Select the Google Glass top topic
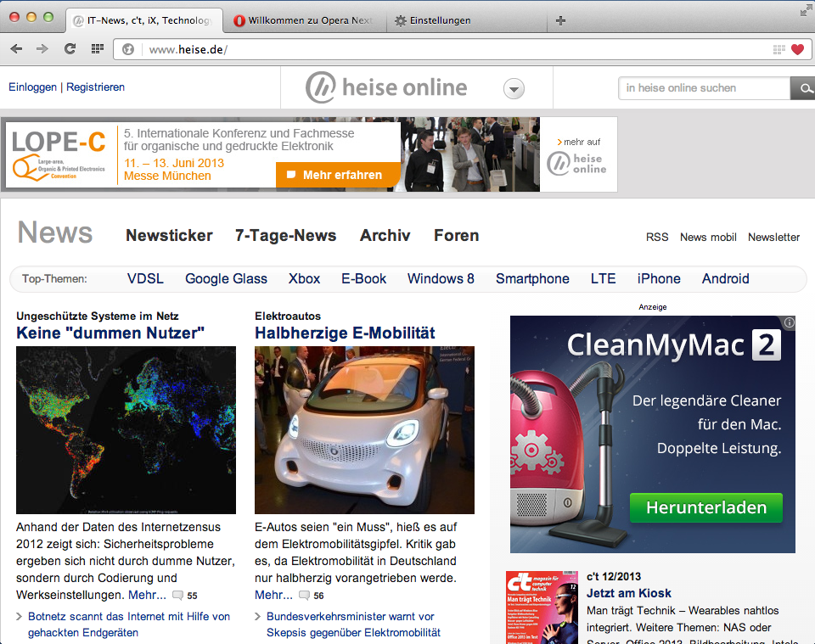The width and height of the screenshot is (815, 644). [x=226, y=279]
